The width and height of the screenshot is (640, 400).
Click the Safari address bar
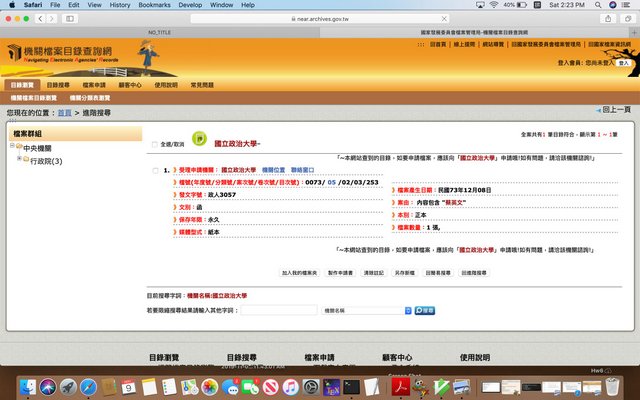tap(320, 19)
